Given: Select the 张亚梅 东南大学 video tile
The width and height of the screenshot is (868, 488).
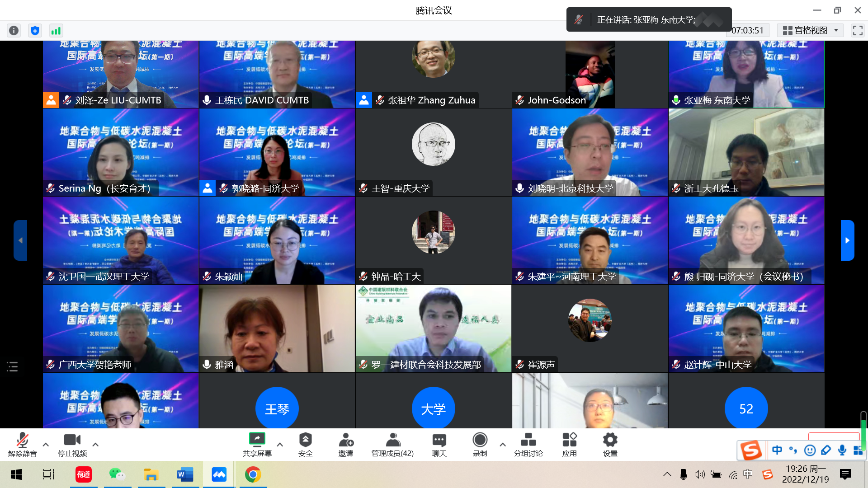Looking at the screenshot, I should click(x=746, y=74).
